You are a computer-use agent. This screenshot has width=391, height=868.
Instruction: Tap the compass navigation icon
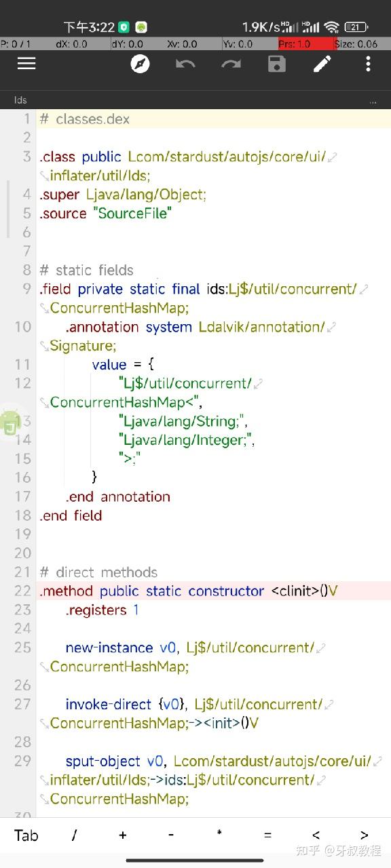[x=140, y=64]
